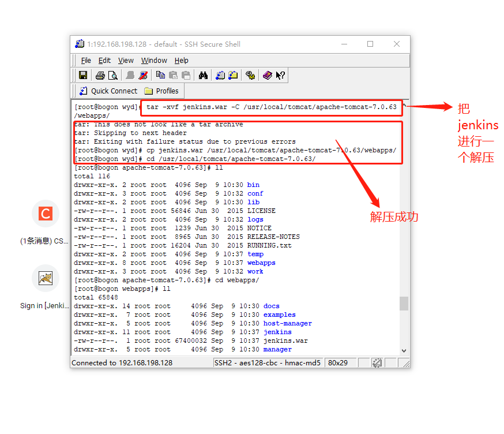Screen dimensions: 504x434
Task: Click the 'LICENSE' file name in listing
Action: pyautogui.click(x=261, y=211)
